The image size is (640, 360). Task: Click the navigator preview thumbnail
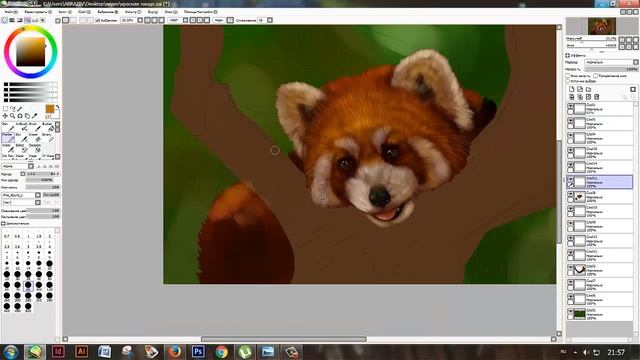602,26
